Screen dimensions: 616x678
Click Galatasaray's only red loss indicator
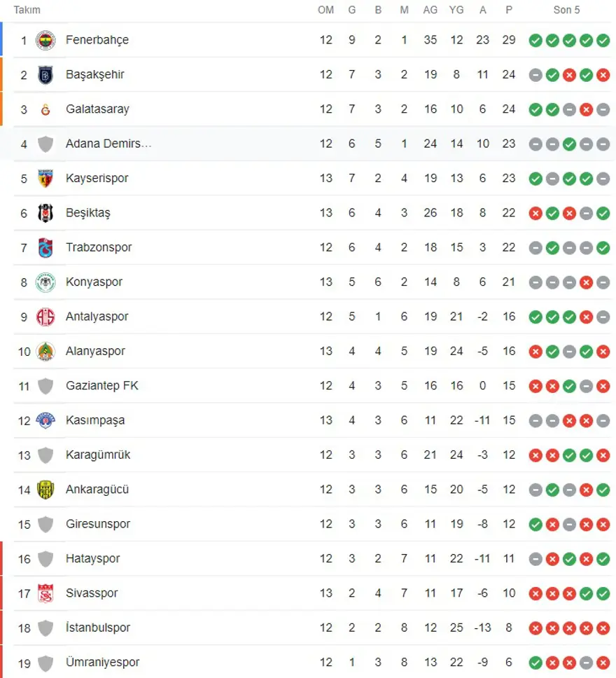click(587, 109)
